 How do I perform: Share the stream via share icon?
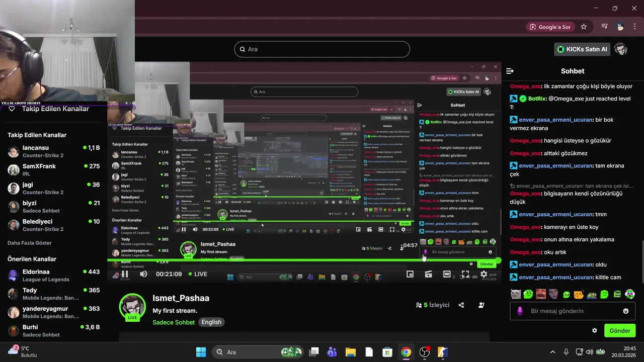[x=461, y=305]
